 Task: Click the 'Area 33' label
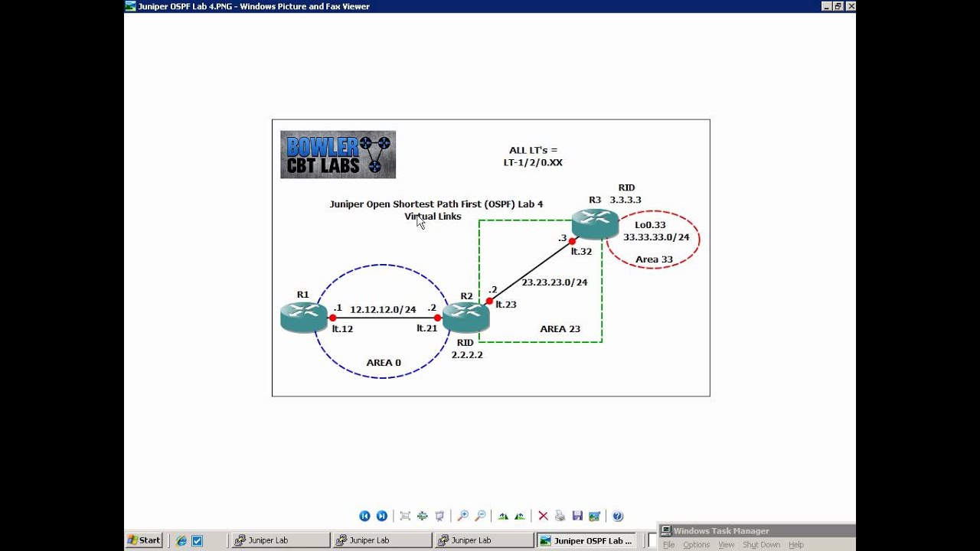[x=654, y=259]
